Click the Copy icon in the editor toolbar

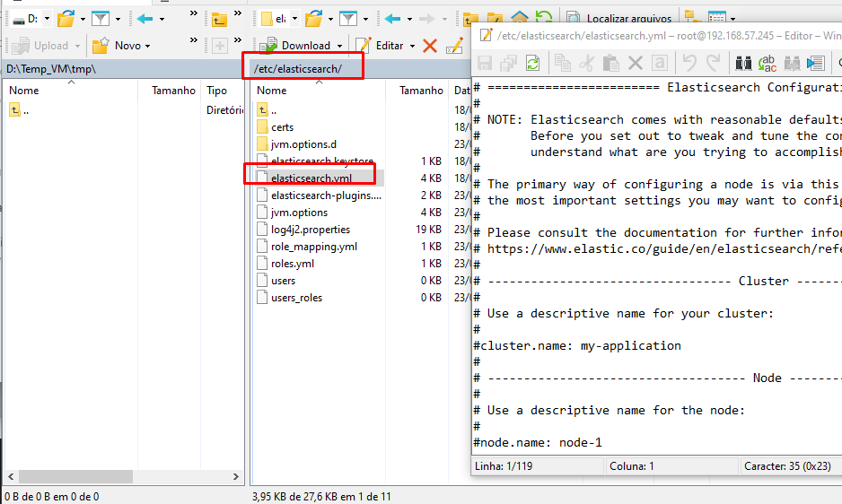pos(563,63)
